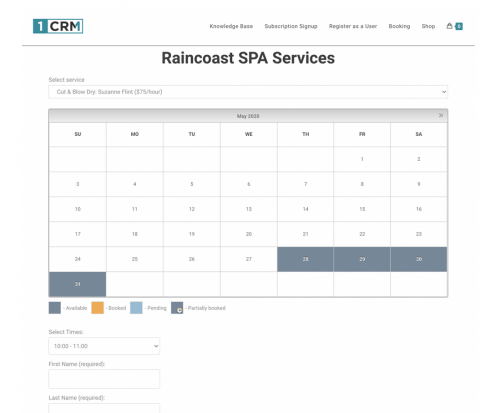Click date 4 in the calendar
500x413 pixels.
coord(135,184)
